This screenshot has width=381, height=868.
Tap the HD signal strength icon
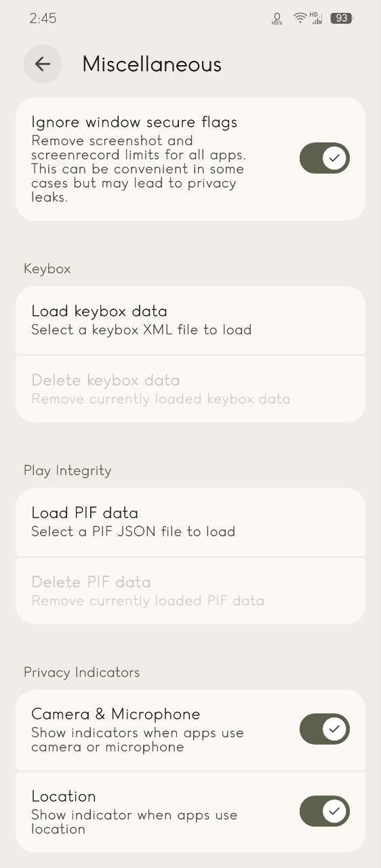click(x=316, y=18)
